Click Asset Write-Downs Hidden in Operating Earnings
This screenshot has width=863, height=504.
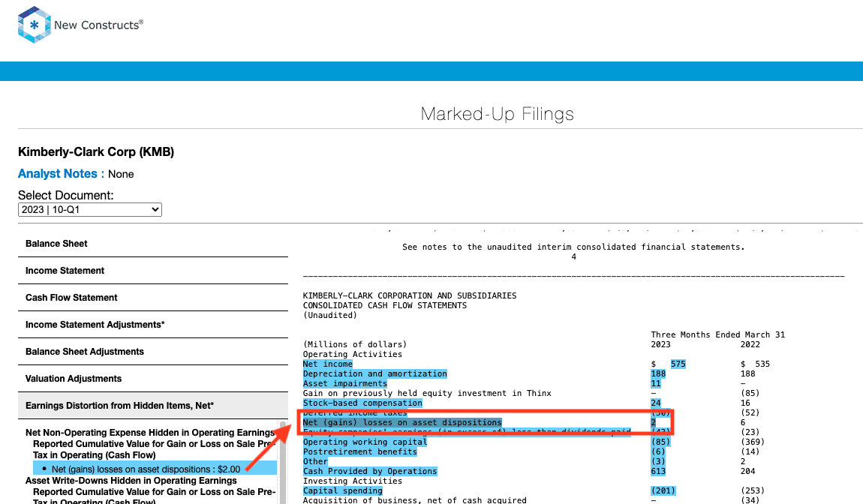coord(131,480)
